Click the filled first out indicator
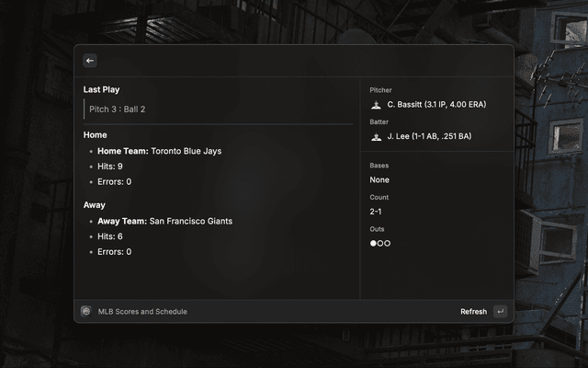This screenshot has width=588, height=368. point(374,244)
